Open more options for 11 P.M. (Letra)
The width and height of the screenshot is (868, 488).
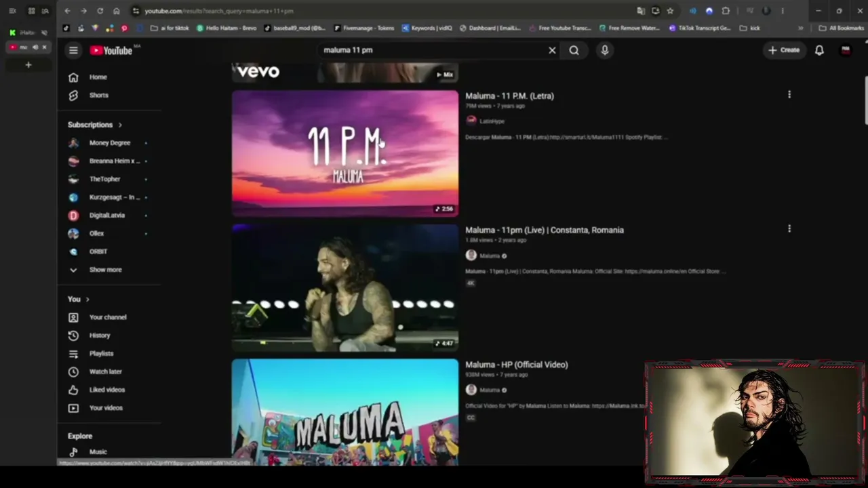coord(789,95)
